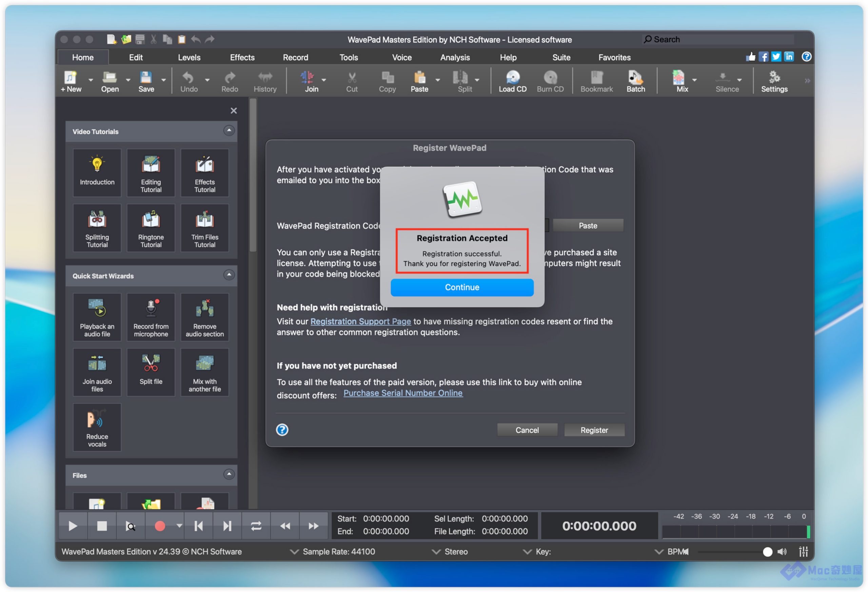
Task: Open Settings from the toolbar
Action: point(774,81)
